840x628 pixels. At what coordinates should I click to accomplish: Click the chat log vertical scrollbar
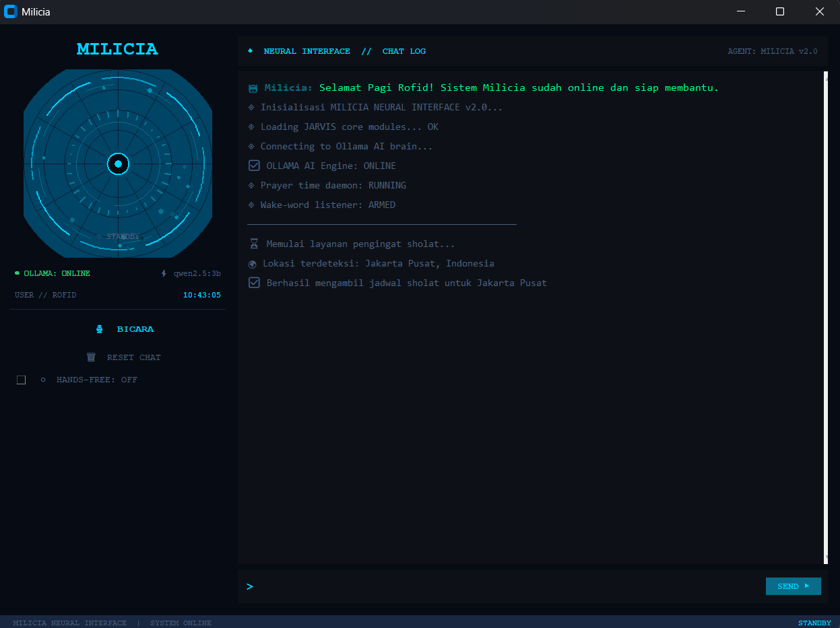point(826,318)
